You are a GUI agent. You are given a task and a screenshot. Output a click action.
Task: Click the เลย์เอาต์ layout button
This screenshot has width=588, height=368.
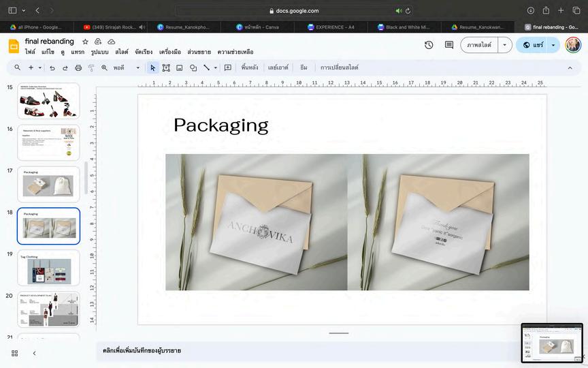pos(278,67)
